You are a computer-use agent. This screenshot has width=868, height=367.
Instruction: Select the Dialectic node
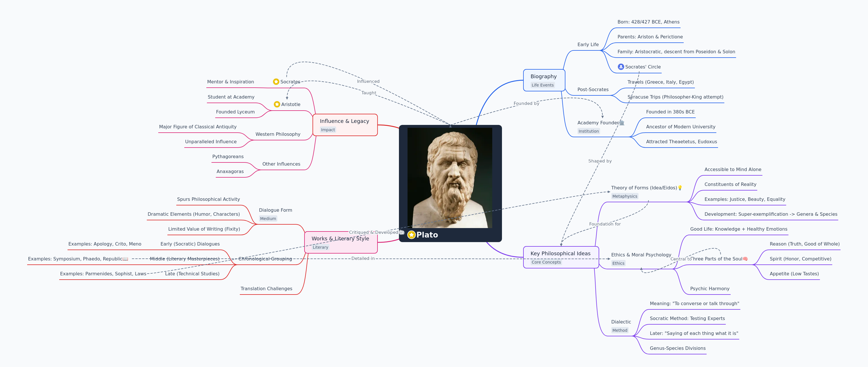point(621,322)
